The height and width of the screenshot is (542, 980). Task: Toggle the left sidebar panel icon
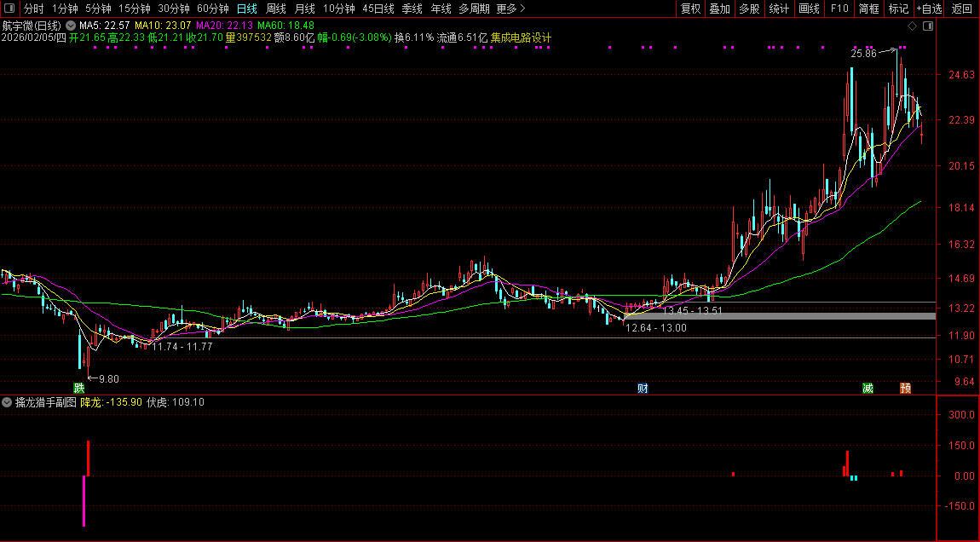(9, 9)
